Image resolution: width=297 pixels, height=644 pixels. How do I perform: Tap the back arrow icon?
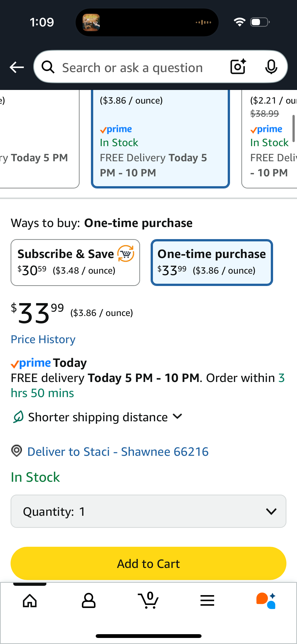17,67
